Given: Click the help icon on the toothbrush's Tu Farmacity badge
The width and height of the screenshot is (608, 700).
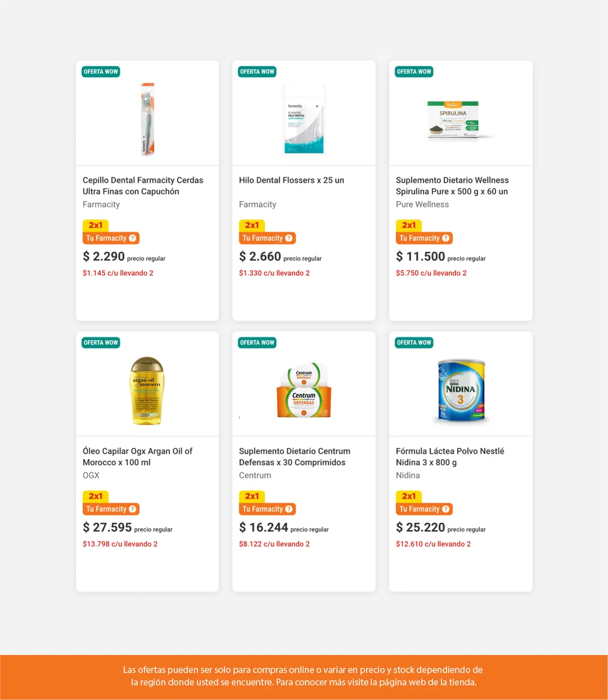Looking at the screenshot, I should click(133, 238).
